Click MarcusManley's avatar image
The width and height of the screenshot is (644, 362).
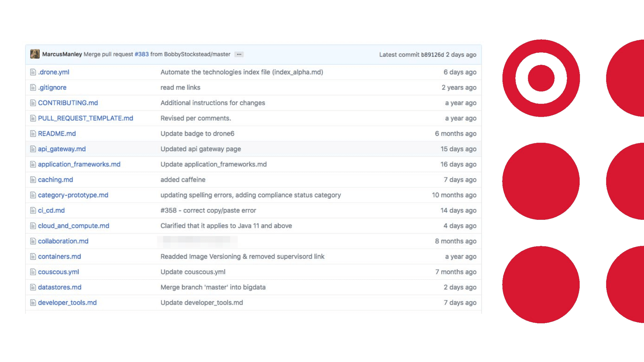35,54
